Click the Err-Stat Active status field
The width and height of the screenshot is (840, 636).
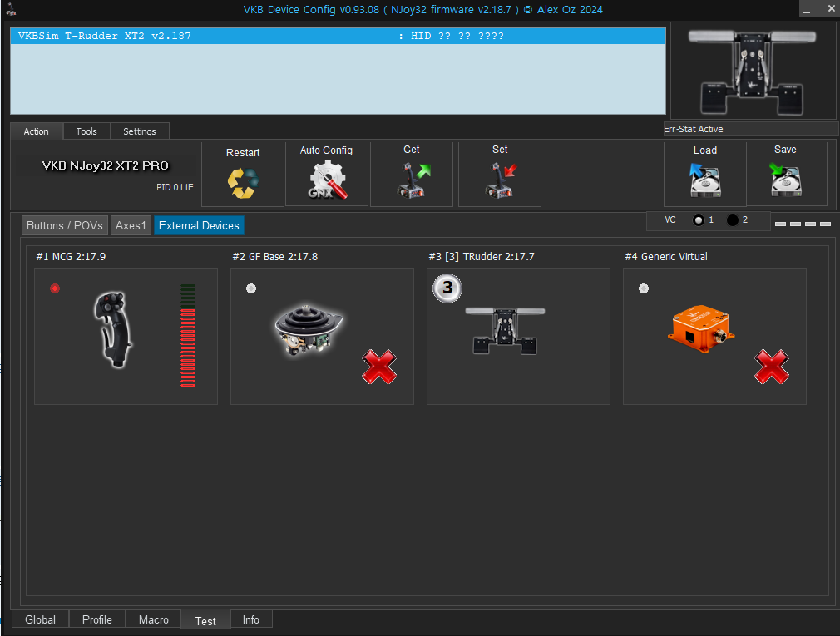coord(750,129)
